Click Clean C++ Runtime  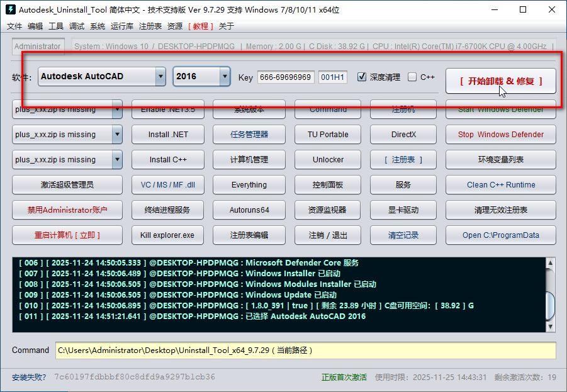501,185
